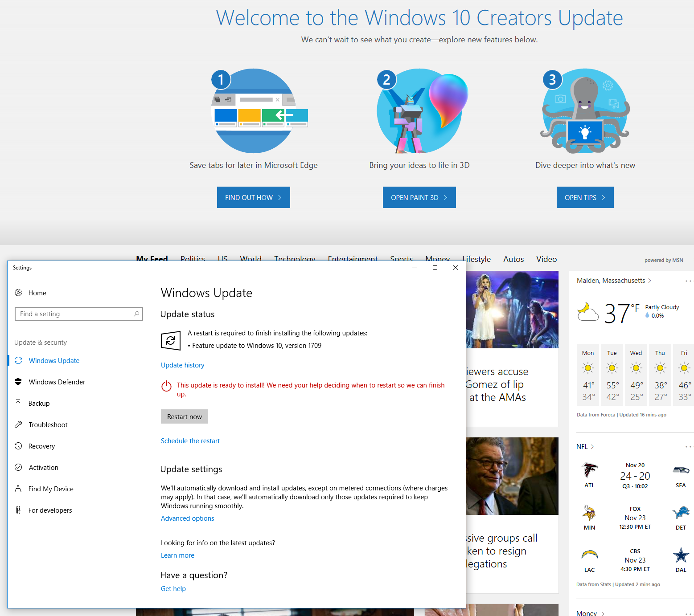This screenshot has height=616, width=694.
Task: Click the Los Angeles Chargers team logo
Action: (589, 555)
